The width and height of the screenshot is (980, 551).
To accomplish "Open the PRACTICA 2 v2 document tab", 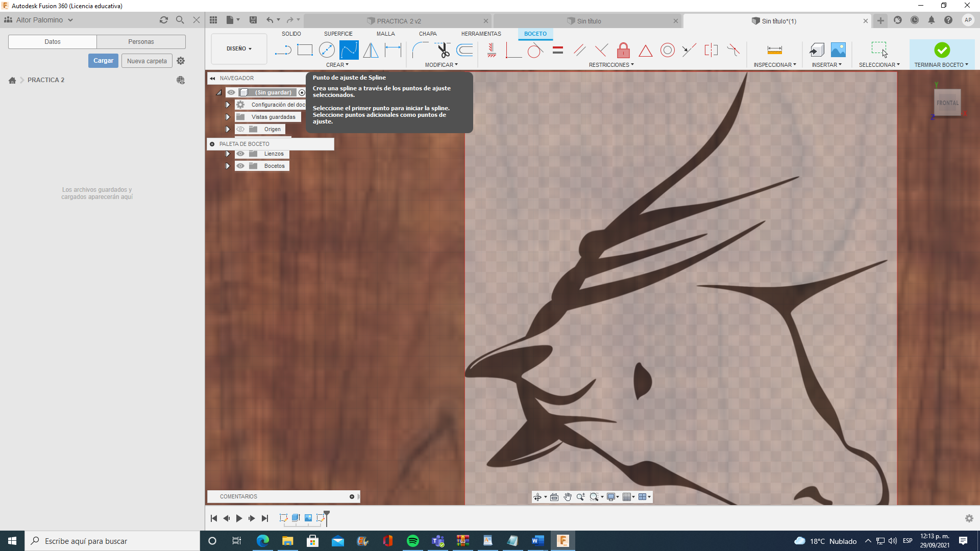I will coord(398,21).
